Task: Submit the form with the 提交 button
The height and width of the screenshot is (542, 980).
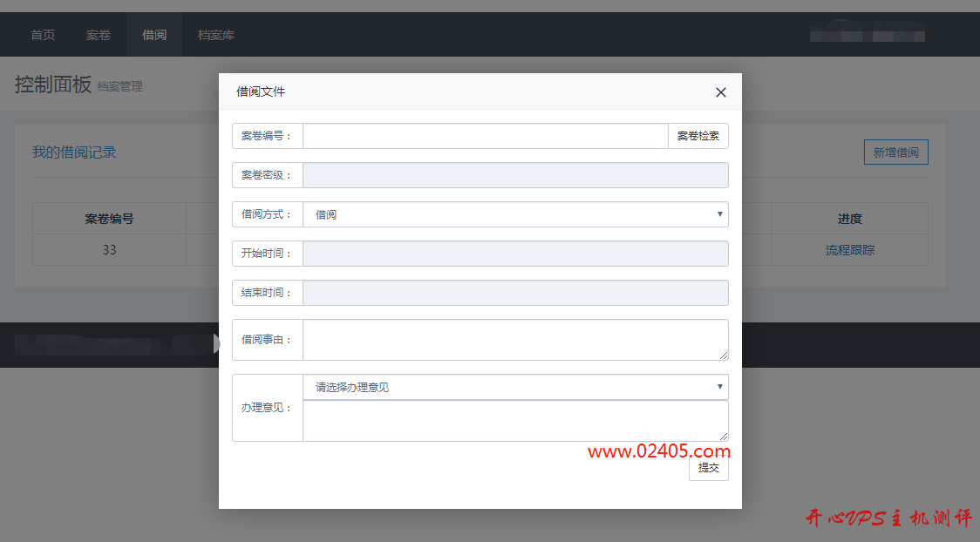Action: click(x=708, y=467)
